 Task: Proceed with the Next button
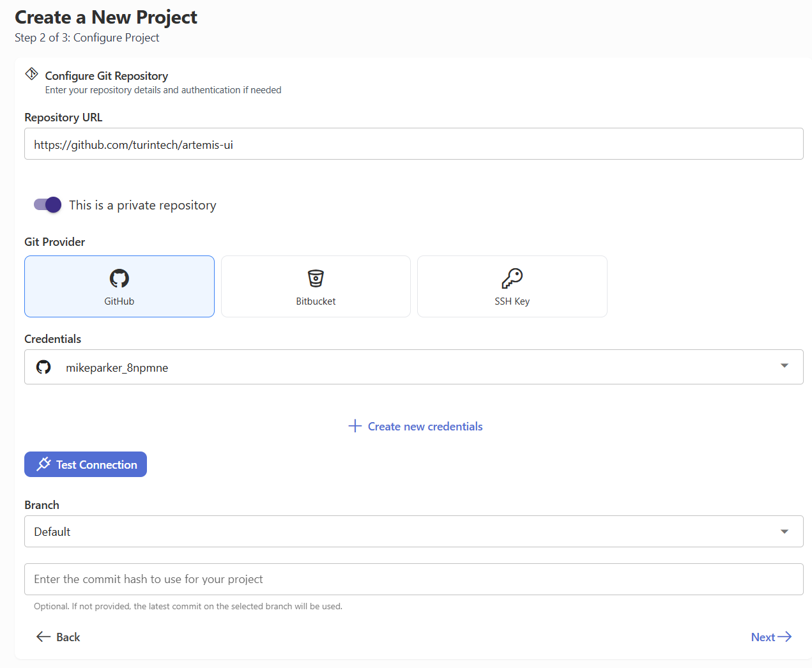tap(771, 637)
